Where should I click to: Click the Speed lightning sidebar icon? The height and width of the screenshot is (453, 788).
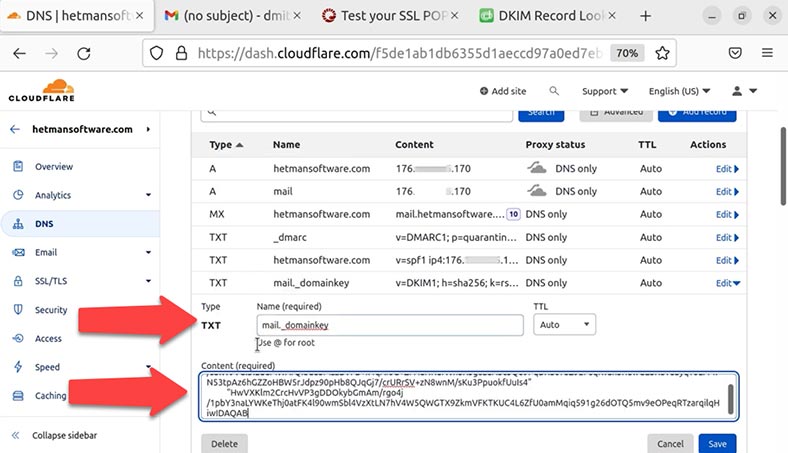[x=18, y=367]
